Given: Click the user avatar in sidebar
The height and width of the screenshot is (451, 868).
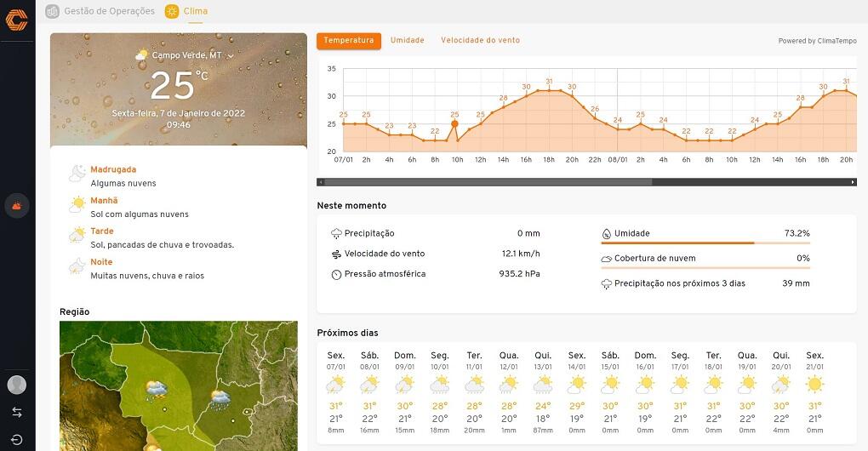Looking at the screenshot, I should tap(17, 385).
